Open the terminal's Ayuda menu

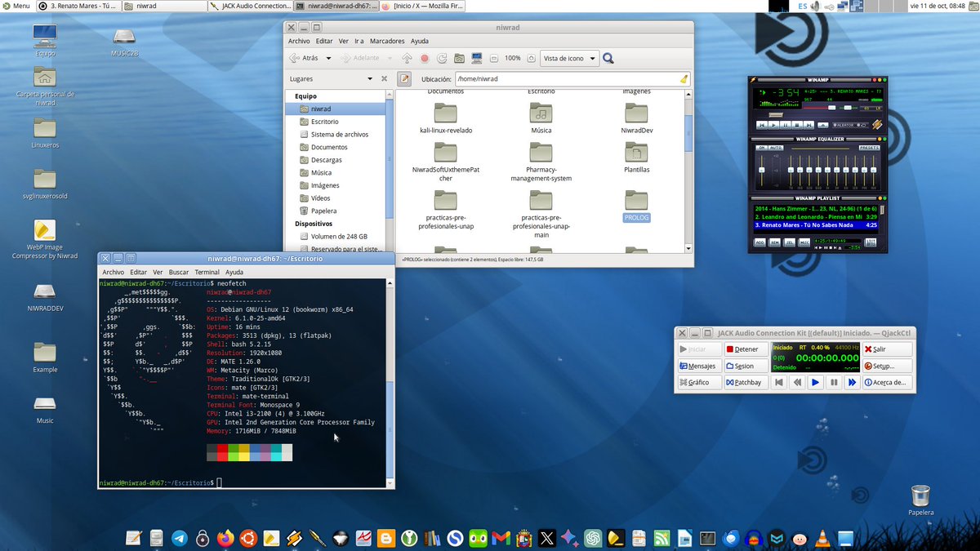(x=234, y=272)
